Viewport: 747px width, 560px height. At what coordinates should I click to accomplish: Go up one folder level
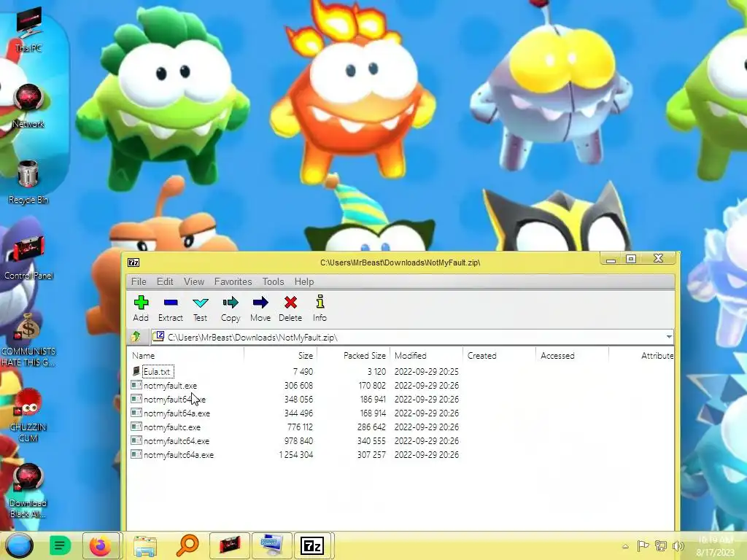pos(136,337)
